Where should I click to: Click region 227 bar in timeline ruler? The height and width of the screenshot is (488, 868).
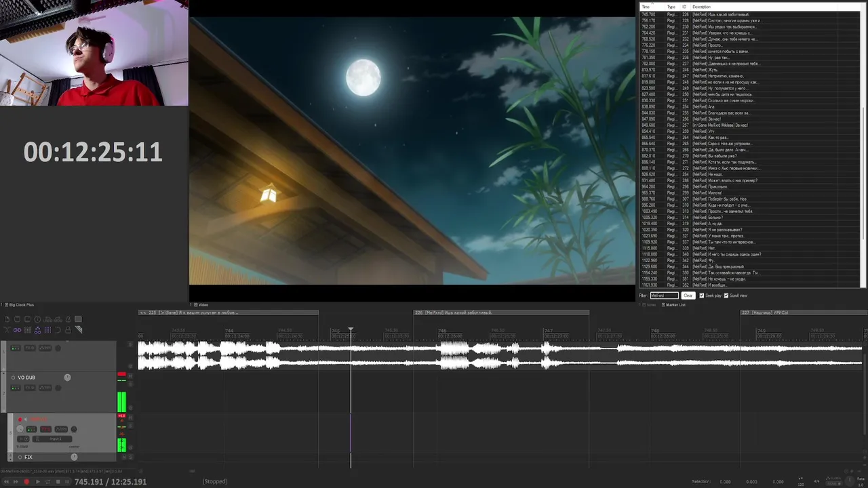[x=804, y=312]
